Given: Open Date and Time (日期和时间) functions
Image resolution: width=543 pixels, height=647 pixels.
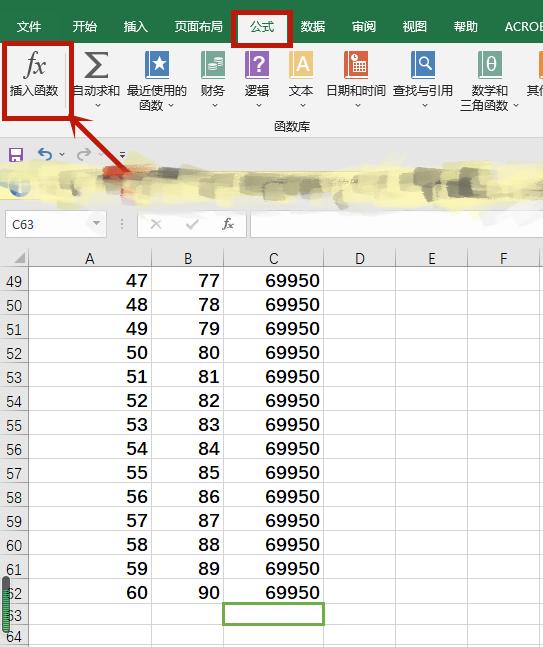Looking at the screenshot, I should tap(356, 80).
